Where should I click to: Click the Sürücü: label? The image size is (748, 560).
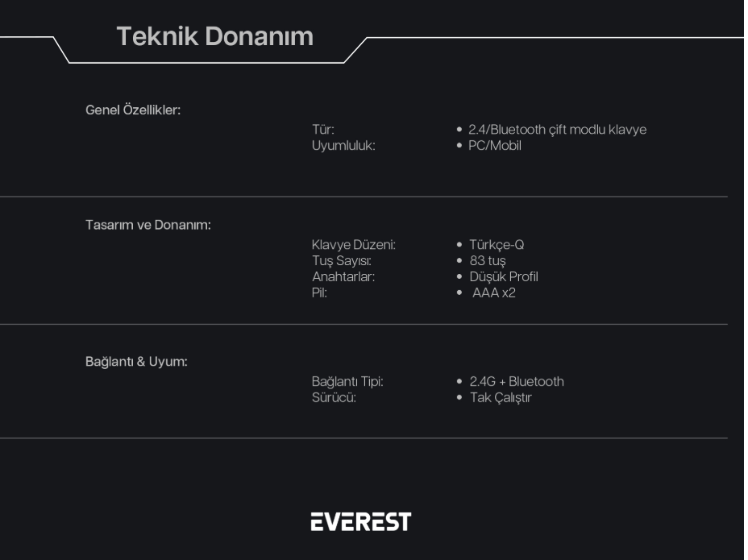[334, 397]
